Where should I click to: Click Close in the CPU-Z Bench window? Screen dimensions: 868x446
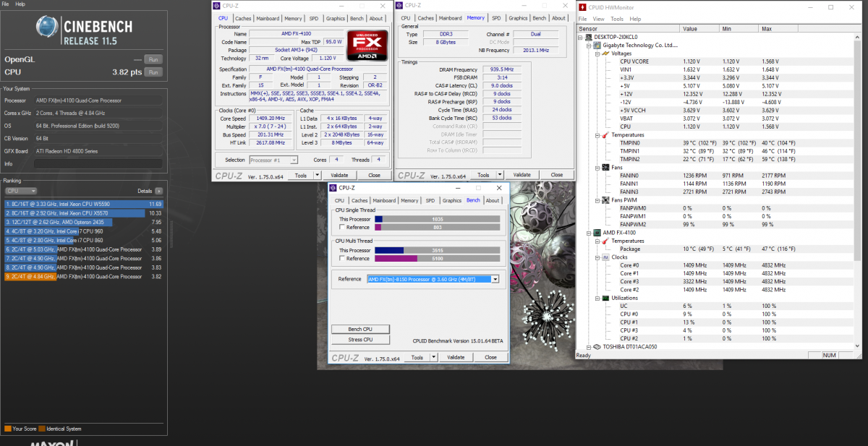pos(490,357)
